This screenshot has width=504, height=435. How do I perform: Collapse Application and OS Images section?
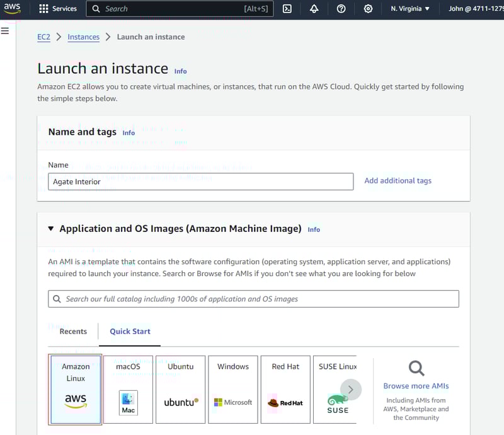pyautogui.click(x=51, y=228)
